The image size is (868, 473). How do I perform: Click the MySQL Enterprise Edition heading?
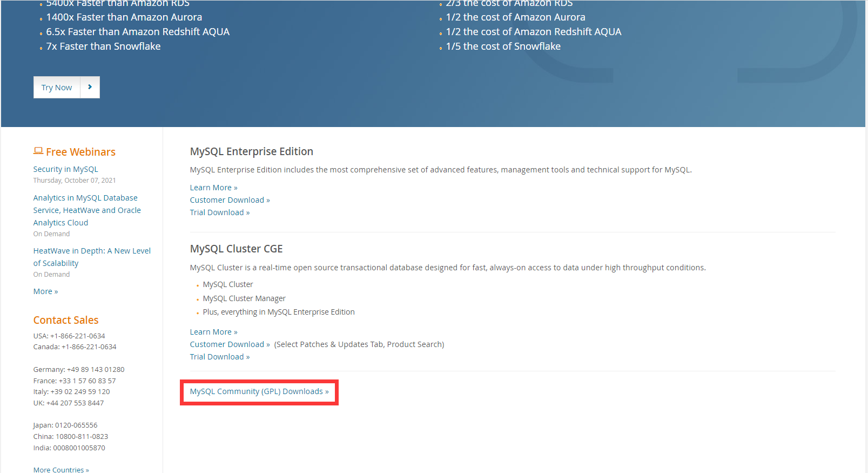(252, 151)
